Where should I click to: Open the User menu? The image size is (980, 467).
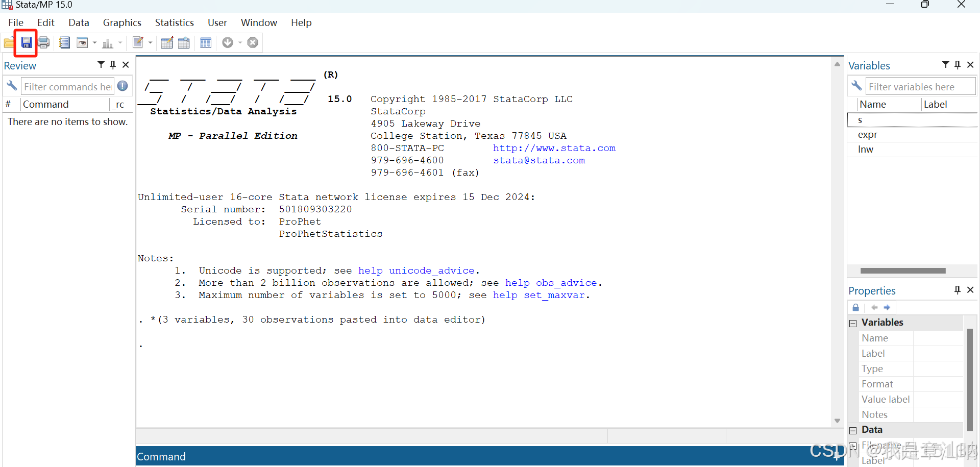[x=217, y=22]
